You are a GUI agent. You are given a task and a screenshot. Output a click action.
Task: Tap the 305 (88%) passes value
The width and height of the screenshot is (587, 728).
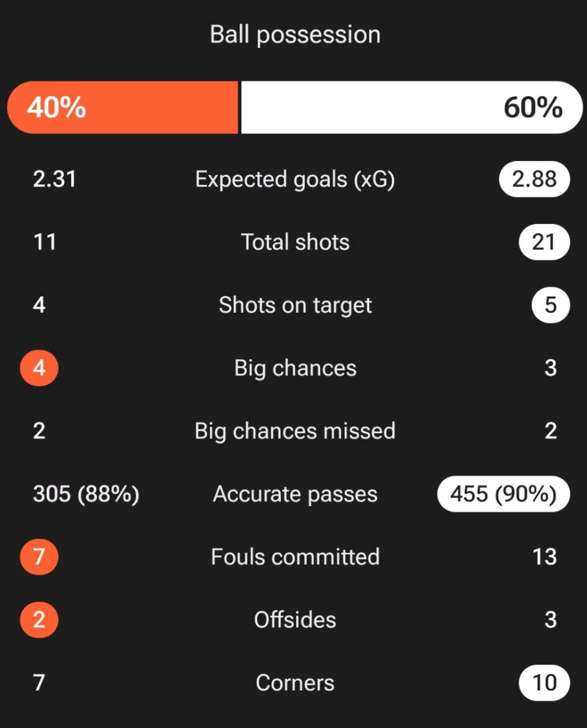[x=86, y=494]
